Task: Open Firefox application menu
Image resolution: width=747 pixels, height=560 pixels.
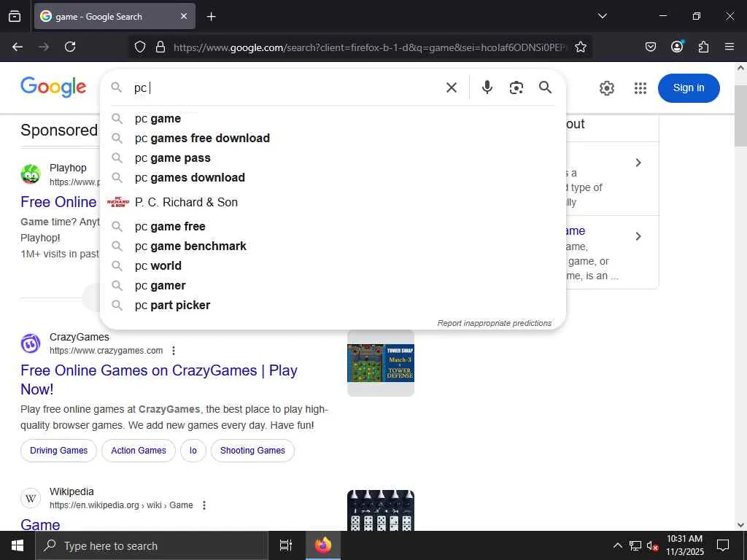Action: point(729,47)
